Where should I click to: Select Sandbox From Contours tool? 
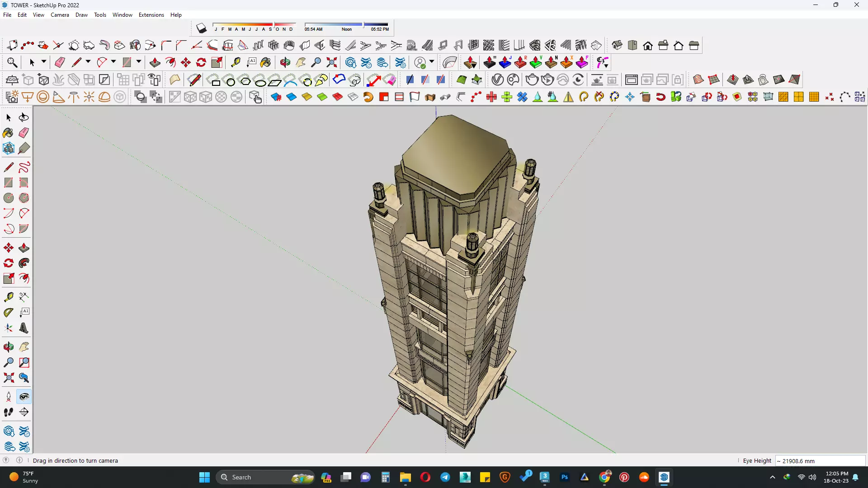698,80
